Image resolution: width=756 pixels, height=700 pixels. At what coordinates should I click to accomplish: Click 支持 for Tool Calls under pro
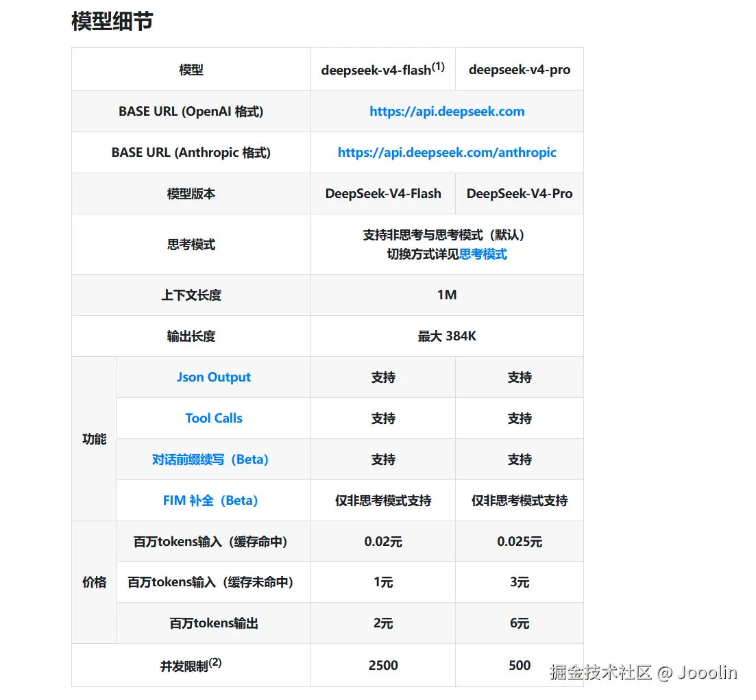(520, 418)
